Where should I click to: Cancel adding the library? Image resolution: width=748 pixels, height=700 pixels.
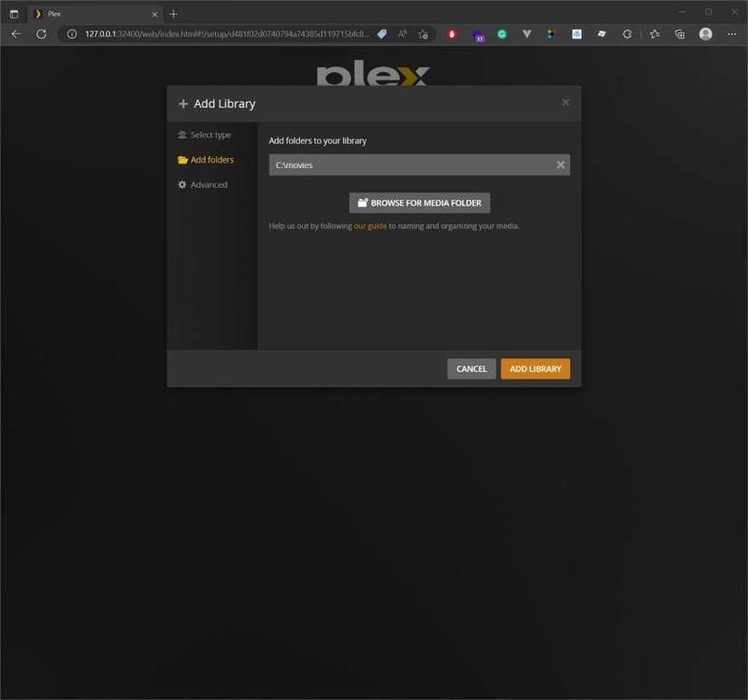471,368
